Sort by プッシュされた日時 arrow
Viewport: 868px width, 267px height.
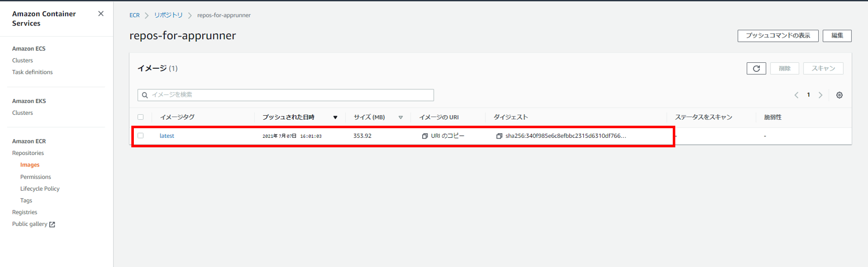[x=335, y=118]
